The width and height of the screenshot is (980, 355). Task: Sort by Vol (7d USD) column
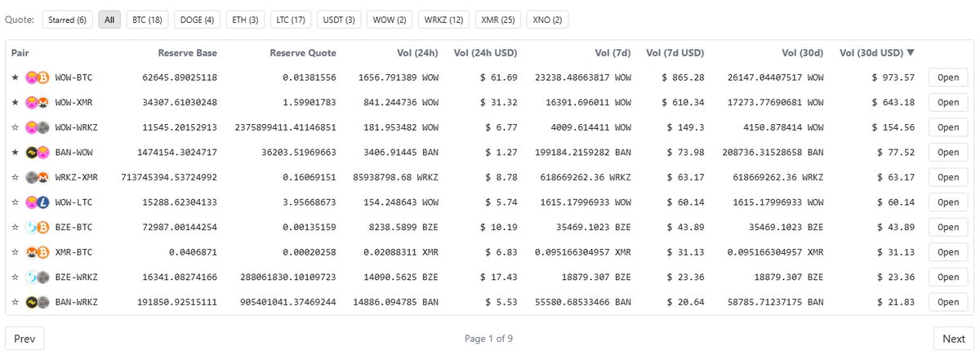(675, 53)
